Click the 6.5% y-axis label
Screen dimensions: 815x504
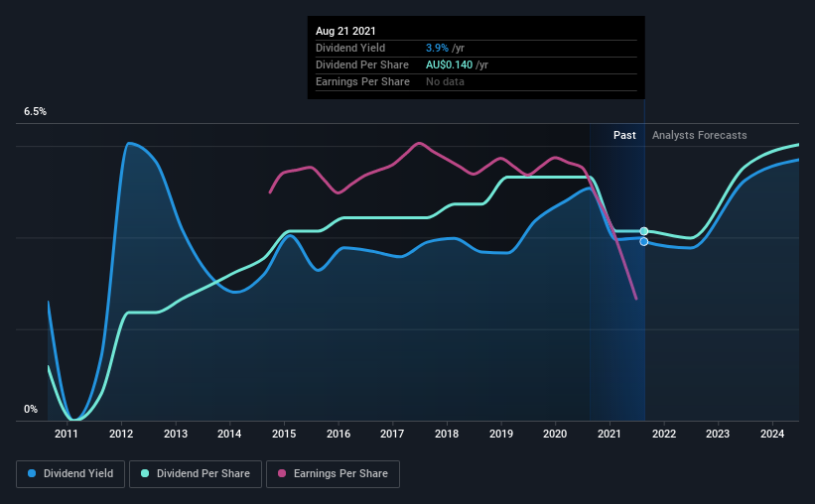pyautogui.click(x=36, y=112)
